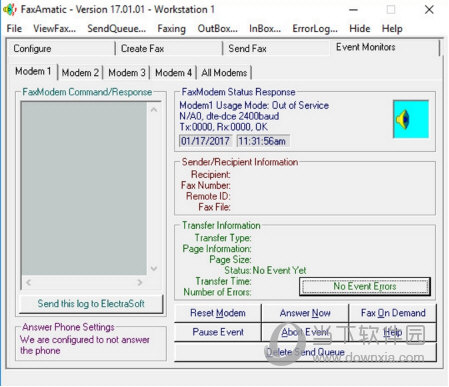Viewport: 449px width, 387px height.
Task: Click scroll left arrow in command log
Action: point(29,283)
